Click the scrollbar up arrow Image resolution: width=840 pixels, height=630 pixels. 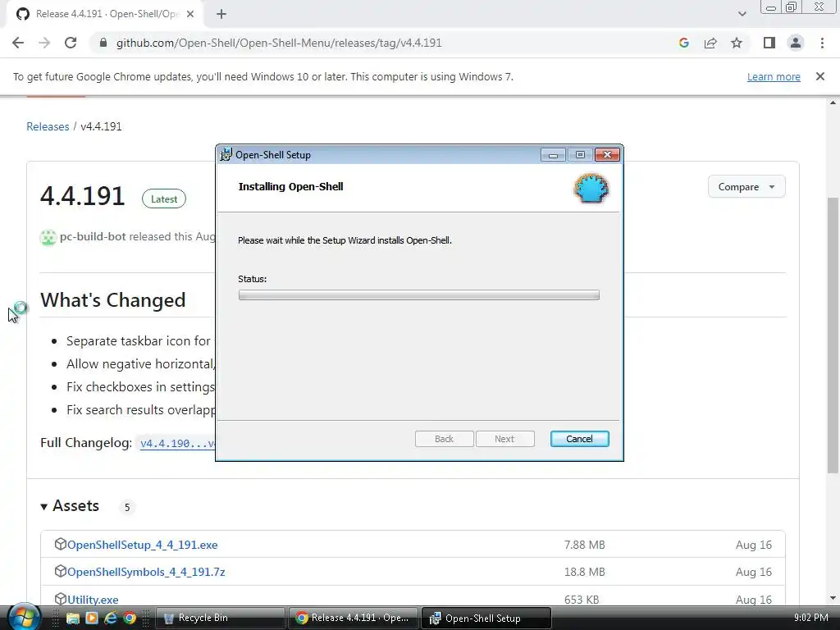coord(833,103)
